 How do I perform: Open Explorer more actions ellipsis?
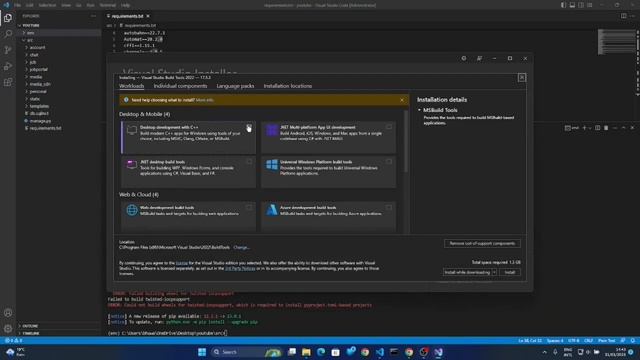pos(93,16)
